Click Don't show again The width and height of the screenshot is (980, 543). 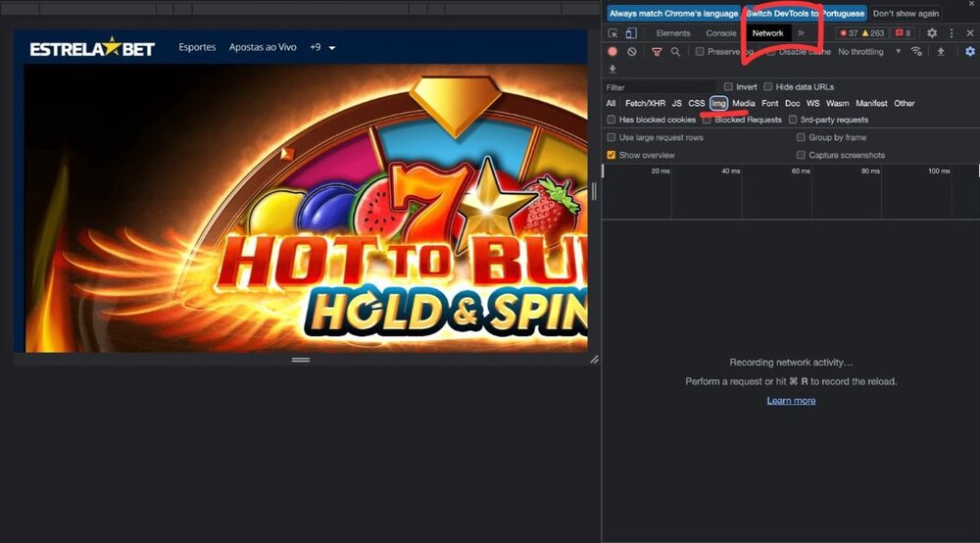click(906, 13)
